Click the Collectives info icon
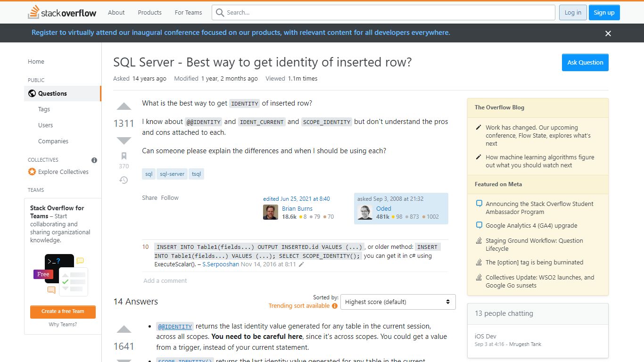Image resolution: width=644 pixels, height=362 pixels. [x=94, y=160]
